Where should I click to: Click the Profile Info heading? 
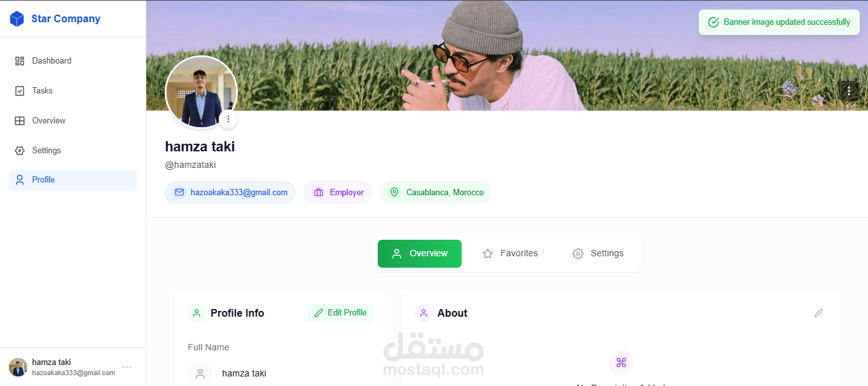click(237, 313)
